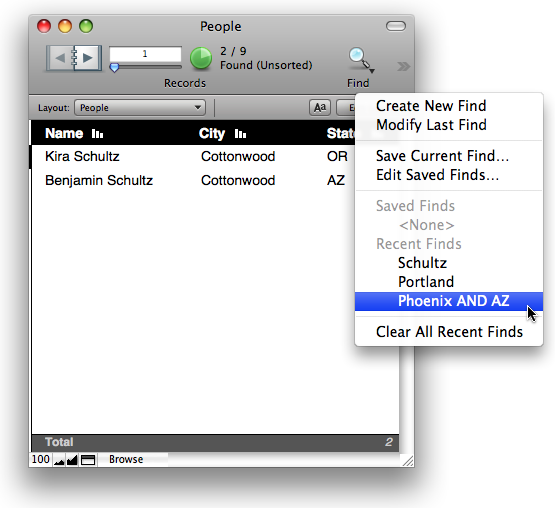Open the Layout People dropdown

pyautogui.click(x=140, y=108)
